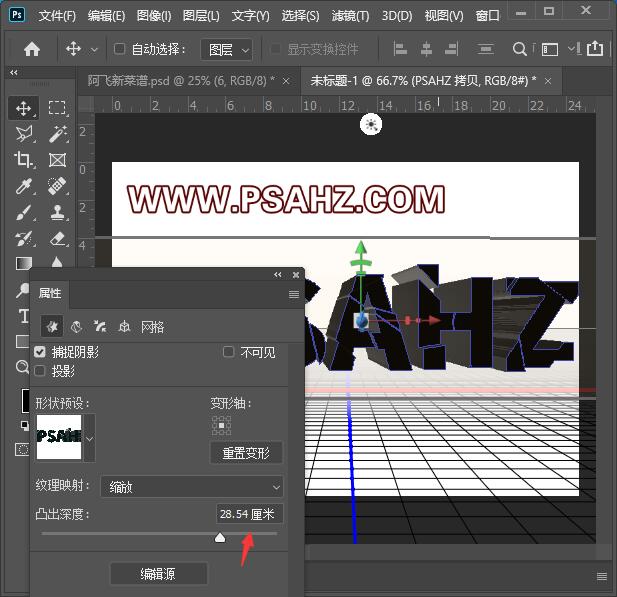Click the 凸出深度 slider handle
Screen dimensions: 617x597
pyautogui.click(x=220, y=537)
